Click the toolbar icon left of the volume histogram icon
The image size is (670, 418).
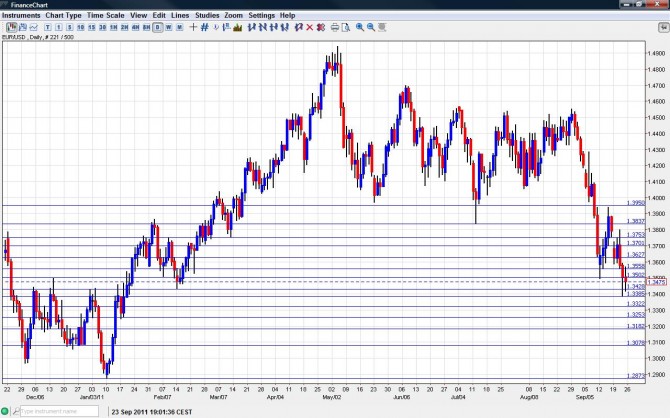[226, 27]
